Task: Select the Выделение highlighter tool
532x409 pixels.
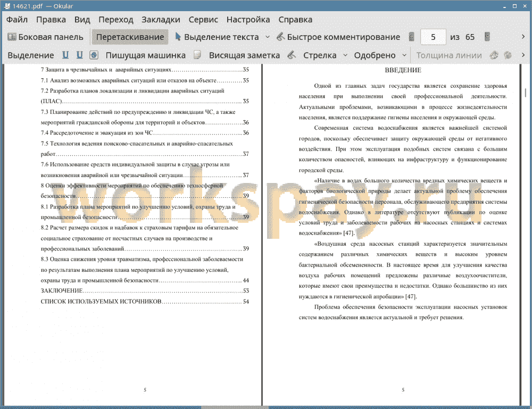Action: (x=30, y=55)
